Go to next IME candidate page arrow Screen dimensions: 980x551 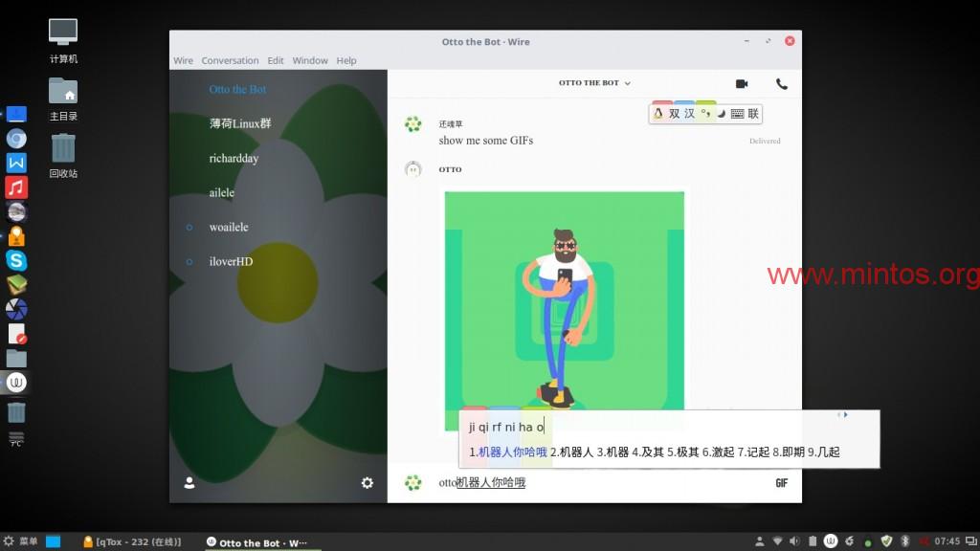point(846,415)
